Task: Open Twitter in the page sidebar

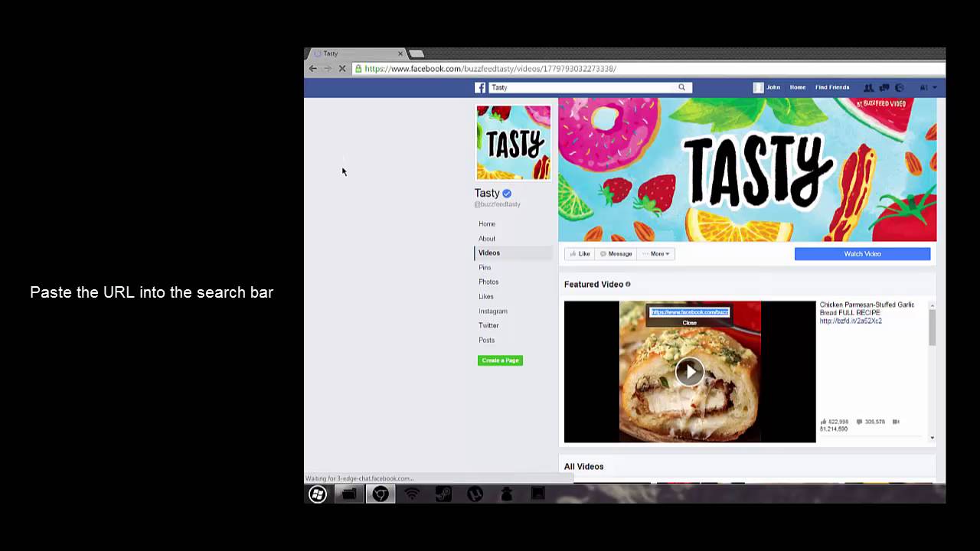Action: [488, 325]
